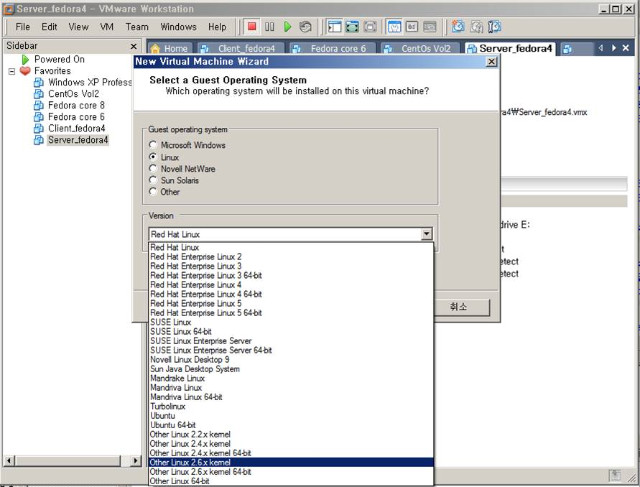Switch to the Server_fedora4 tab

(x=510, y=49)
